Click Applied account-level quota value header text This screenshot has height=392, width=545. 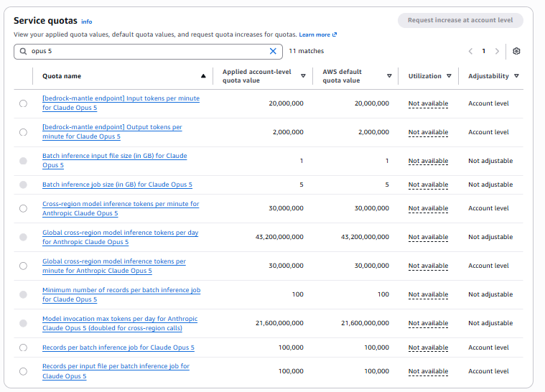(257, 76)
